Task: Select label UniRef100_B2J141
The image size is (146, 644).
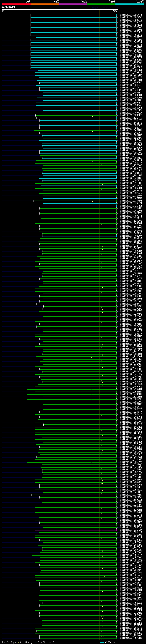Action: click(x=131, y=173)
